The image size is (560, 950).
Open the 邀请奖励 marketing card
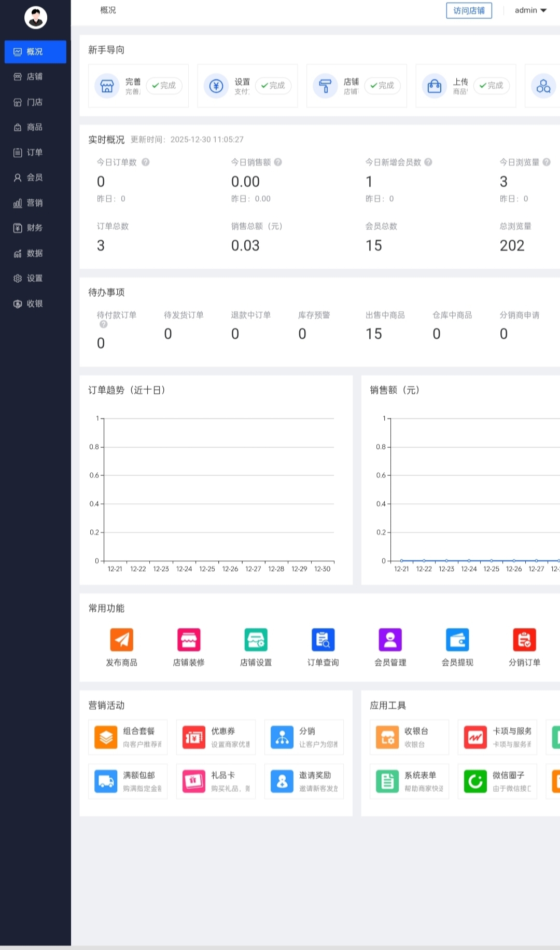click(304, 781)
